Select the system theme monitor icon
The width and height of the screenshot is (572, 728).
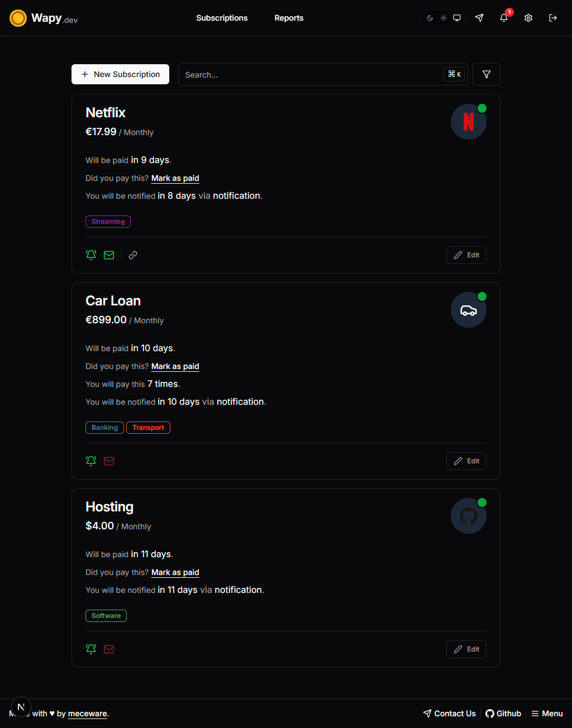(x=457, y=18)
